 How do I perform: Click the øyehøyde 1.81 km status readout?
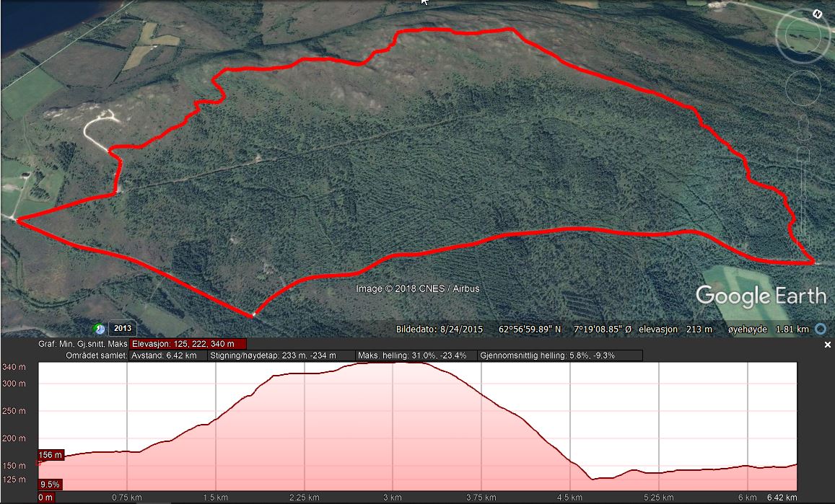(x=769, y=330)
